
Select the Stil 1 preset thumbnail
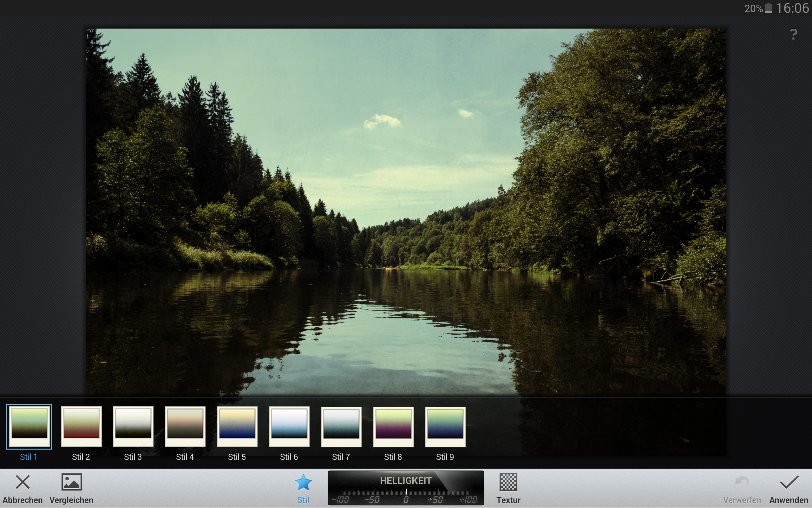click(x=29, y=426)
